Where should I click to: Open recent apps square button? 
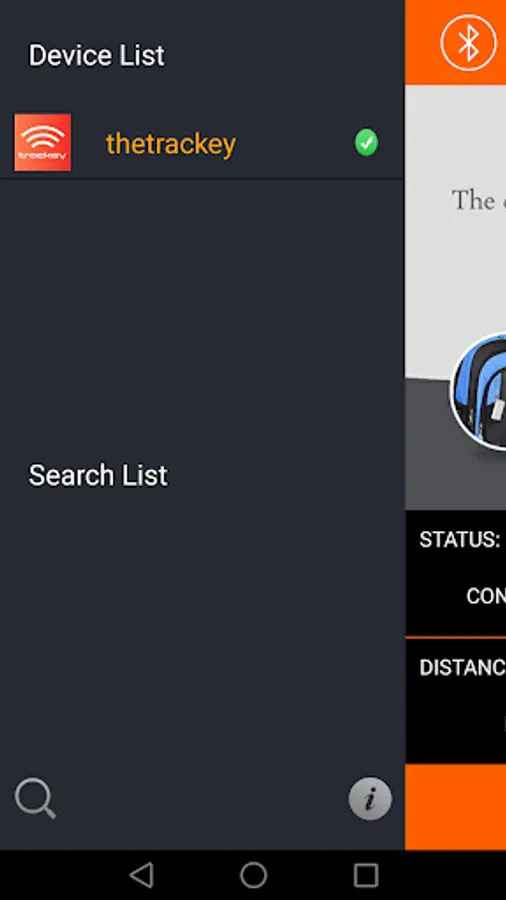pyautogui.click(x=365, y=875)
